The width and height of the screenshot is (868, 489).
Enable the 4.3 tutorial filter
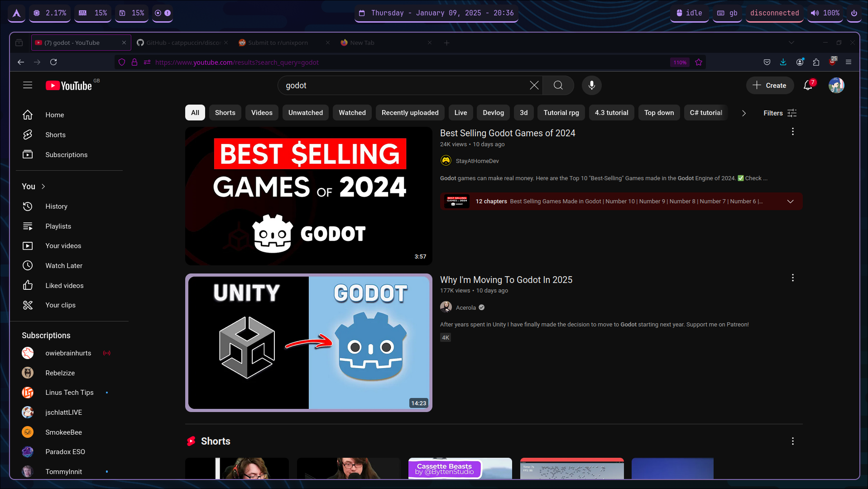pos(611,112)
